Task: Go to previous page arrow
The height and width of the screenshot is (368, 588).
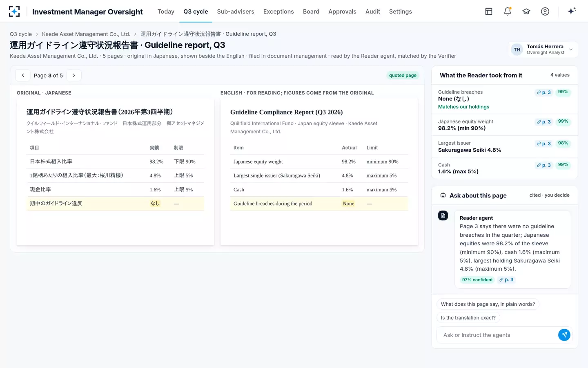Action: click(x=23, y=75)
